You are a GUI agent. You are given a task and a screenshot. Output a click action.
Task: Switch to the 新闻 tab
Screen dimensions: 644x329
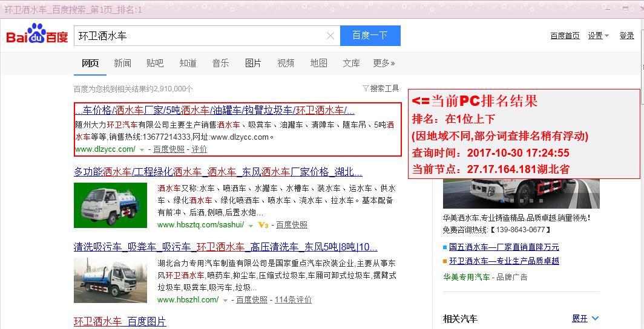(x=122, y=63)
